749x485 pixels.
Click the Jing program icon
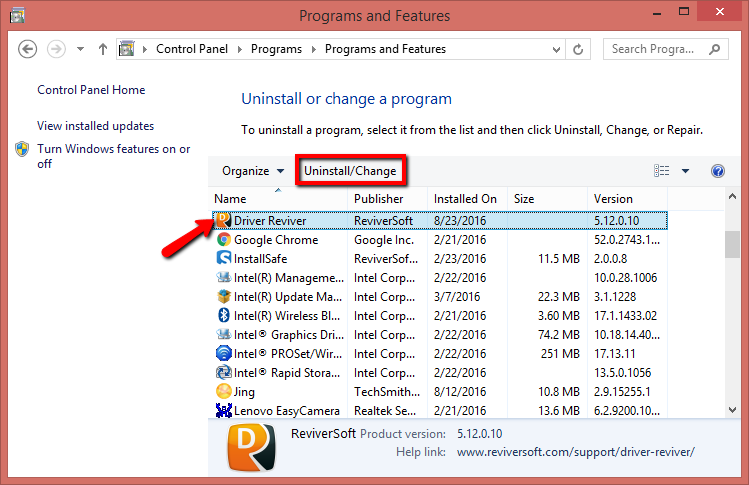tap(224, 391)
